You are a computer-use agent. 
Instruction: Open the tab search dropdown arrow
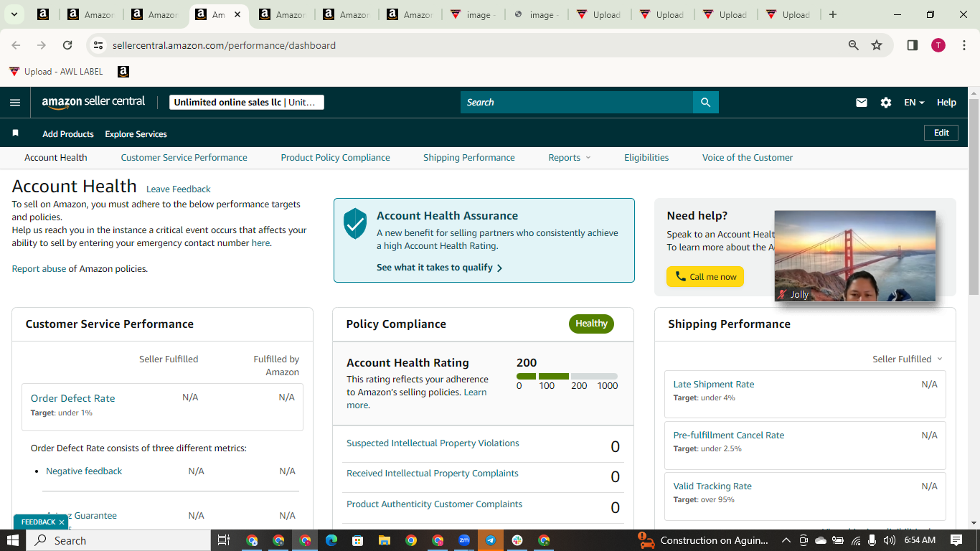[x=14, y=14]
